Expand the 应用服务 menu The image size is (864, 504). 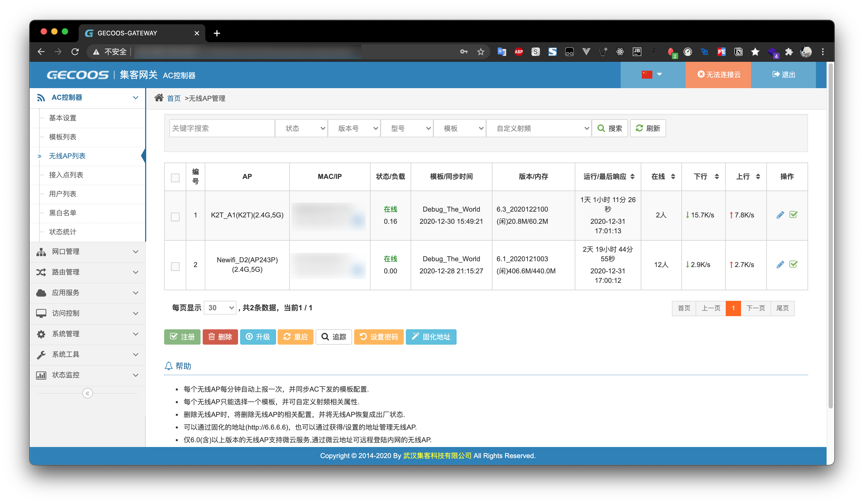[87, 293]
